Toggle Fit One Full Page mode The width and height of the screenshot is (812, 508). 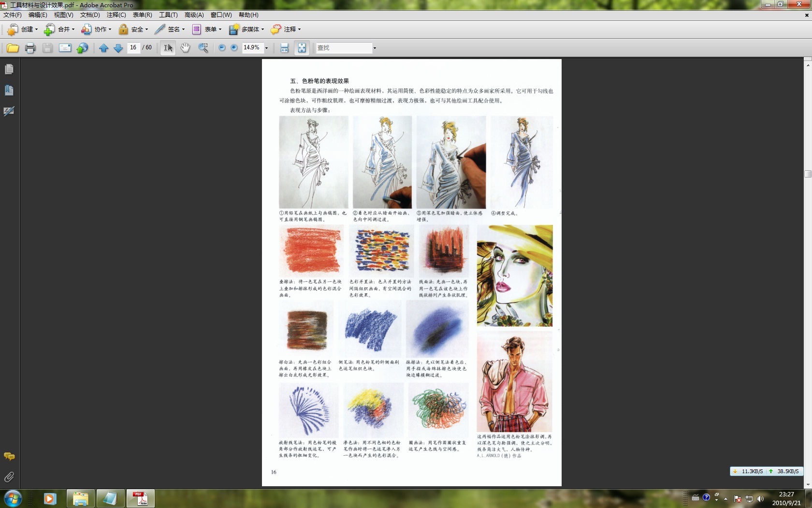[302, 48]
